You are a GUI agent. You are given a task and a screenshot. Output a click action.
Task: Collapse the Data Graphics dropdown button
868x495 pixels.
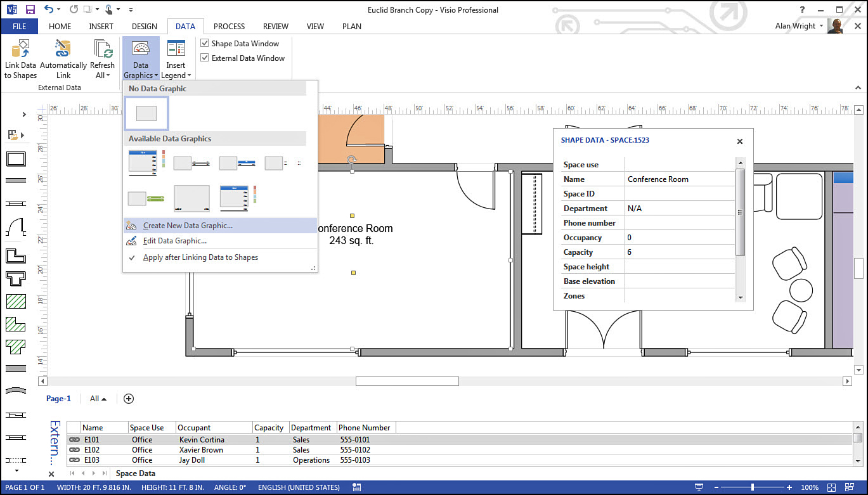coord(141,59)
